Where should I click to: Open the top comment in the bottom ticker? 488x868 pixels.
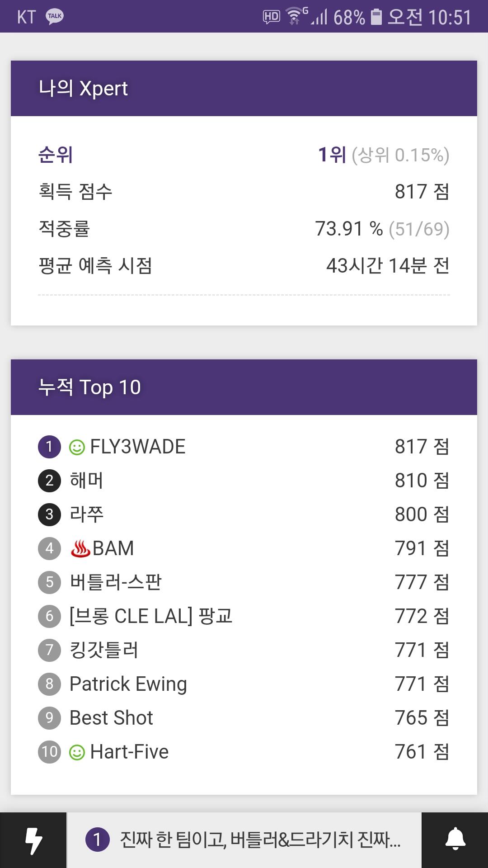[x=244, y=840]
